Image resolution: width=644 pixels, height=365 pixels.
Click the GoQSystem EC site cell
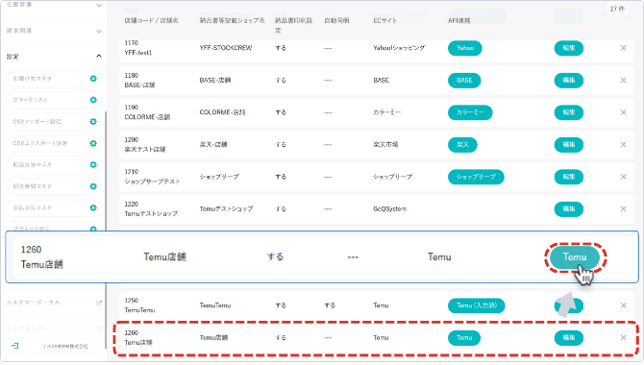click(390, 209)
